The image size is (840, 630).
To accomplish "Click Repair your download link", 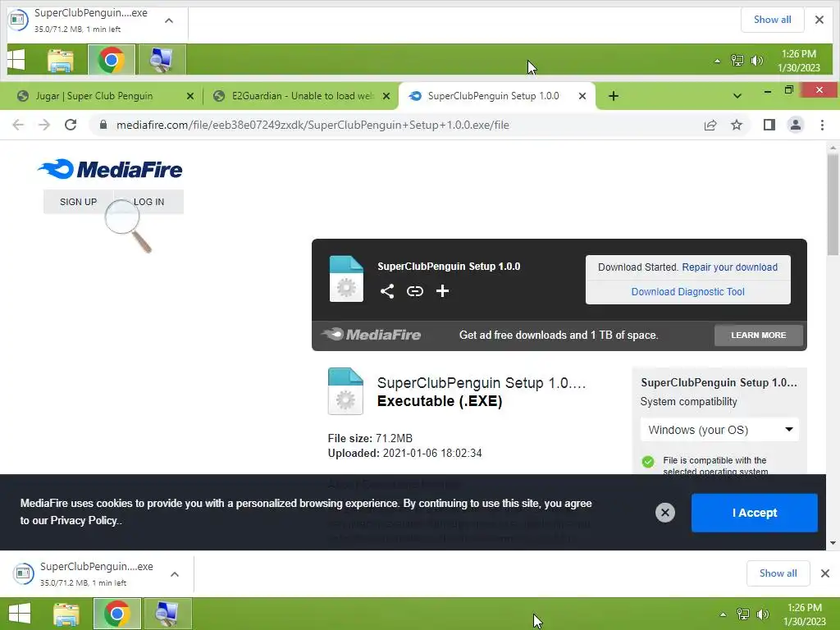I will pyautogui.click(x=729, y=267).
